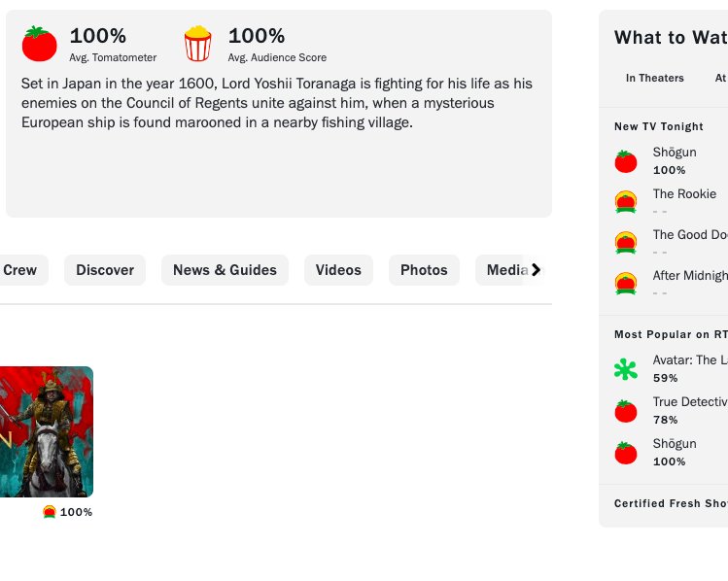The height and width of the screenshot is (581, 728).
Task: Switch to the News & Guides tab
Action: [x=225, y=270]
